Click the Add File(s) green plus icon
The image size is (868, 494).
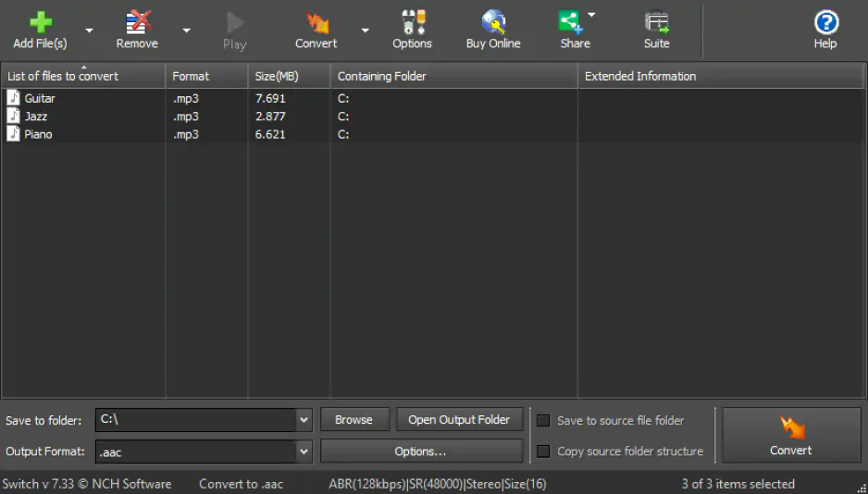point(40,23)
